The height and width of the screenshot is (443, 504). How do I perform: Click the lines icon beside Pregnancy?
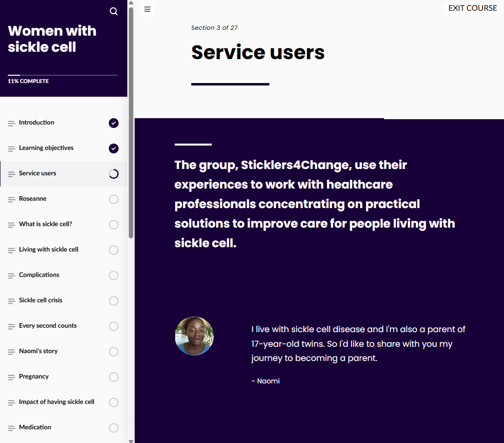[x=12, y=378]
